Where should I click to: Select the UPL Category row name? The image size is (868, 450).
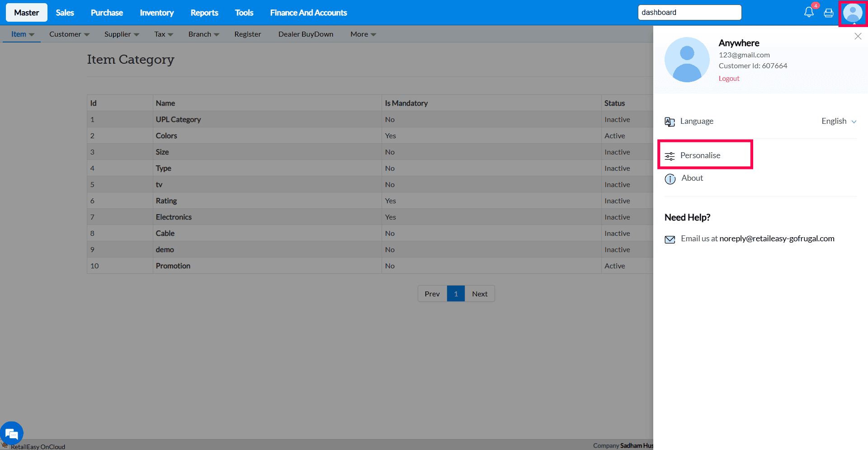(x=179, y=119)
